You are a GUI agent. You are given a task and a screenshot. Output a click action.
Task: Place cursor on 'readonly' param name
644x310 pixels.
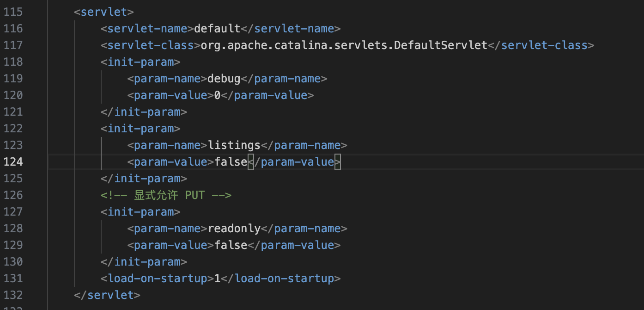pos(234,229)
